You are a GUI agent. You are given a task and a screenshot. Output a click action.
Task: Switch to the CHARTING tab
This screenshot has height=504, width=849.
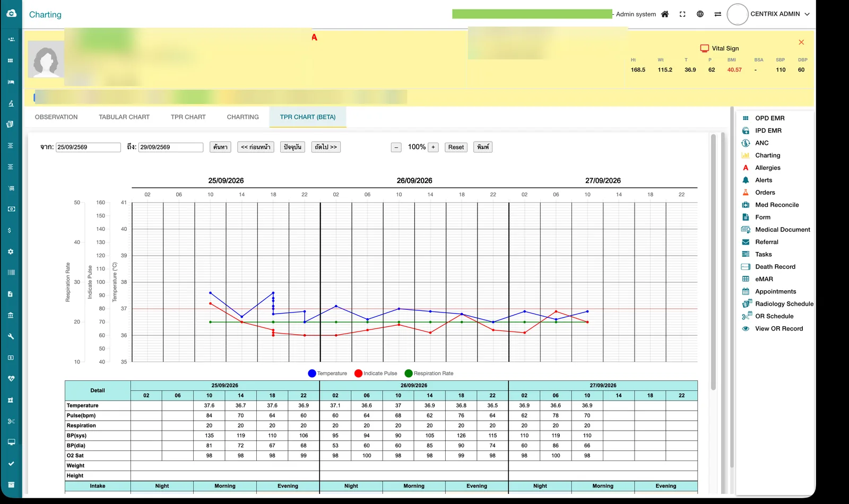tap(243, 117)
